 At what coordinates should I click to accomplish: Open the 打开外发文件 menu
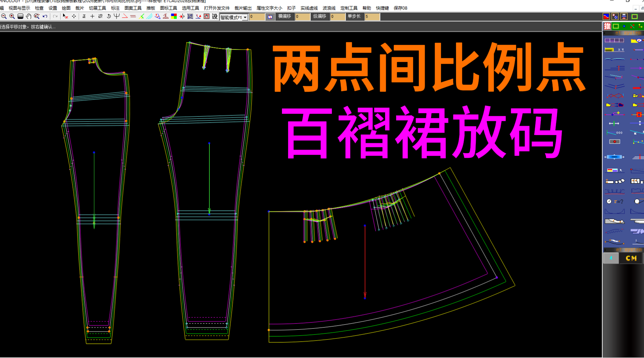coord(217,8)
